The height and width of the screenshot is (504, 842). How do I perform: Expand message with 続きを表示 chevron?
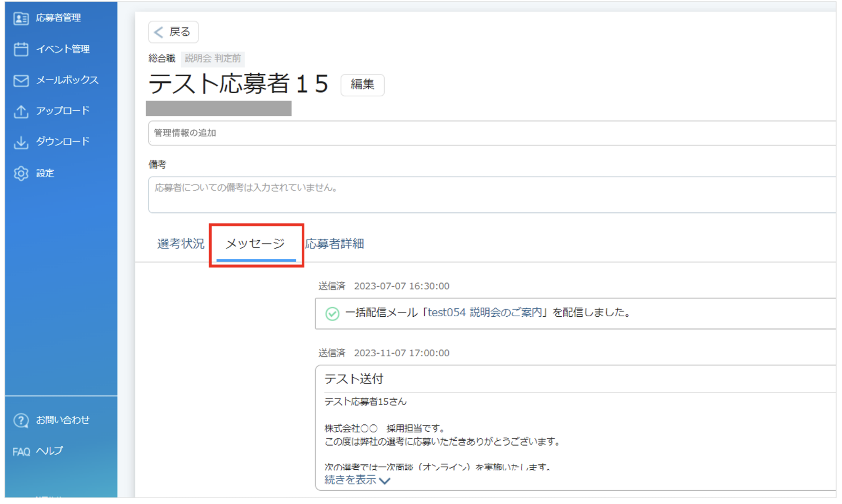[385, 480]
